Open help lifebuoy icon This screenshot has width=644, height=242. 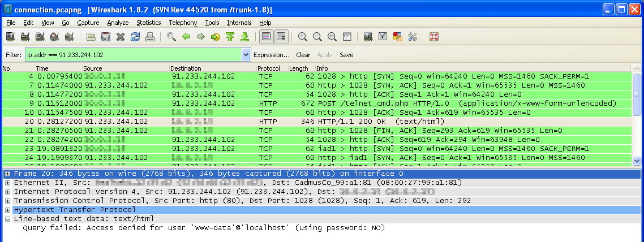433,37
